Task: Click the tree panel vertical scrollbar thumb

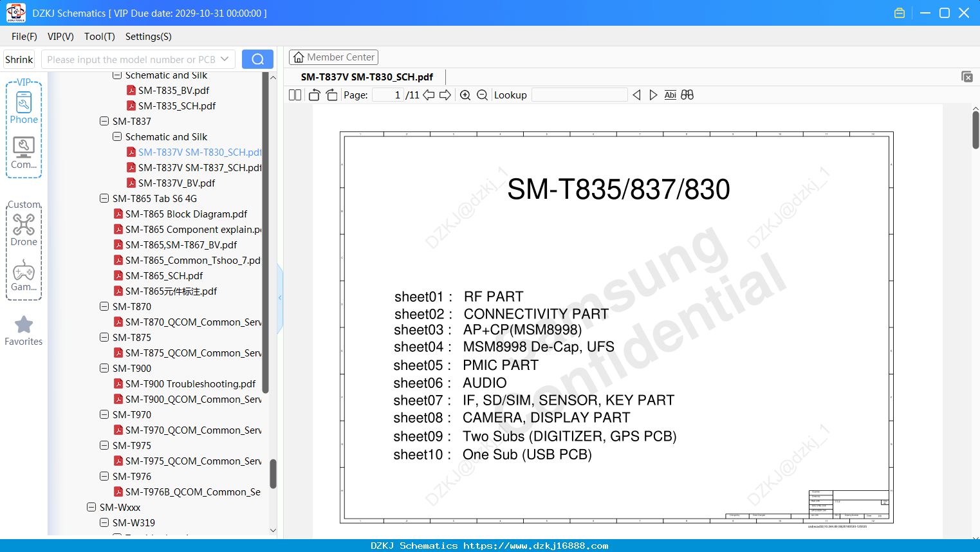Action: (x=273, y=474)
